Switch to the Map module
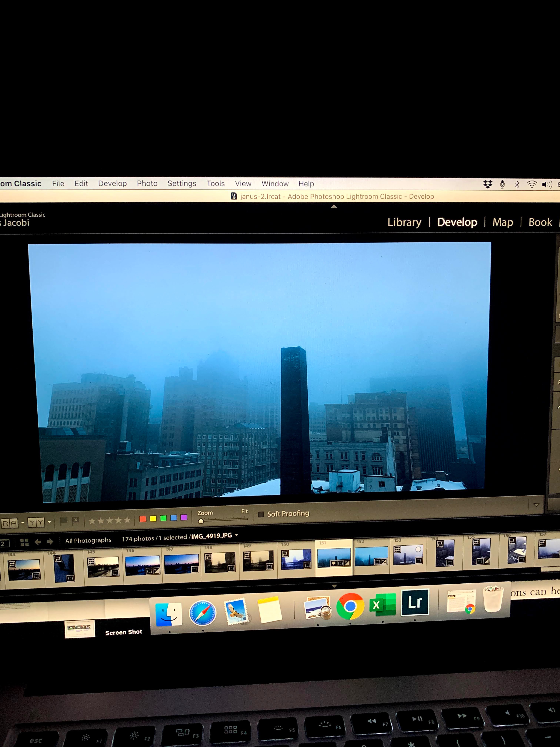The height and width of the screenshot is (747, 560). point(502,222)
